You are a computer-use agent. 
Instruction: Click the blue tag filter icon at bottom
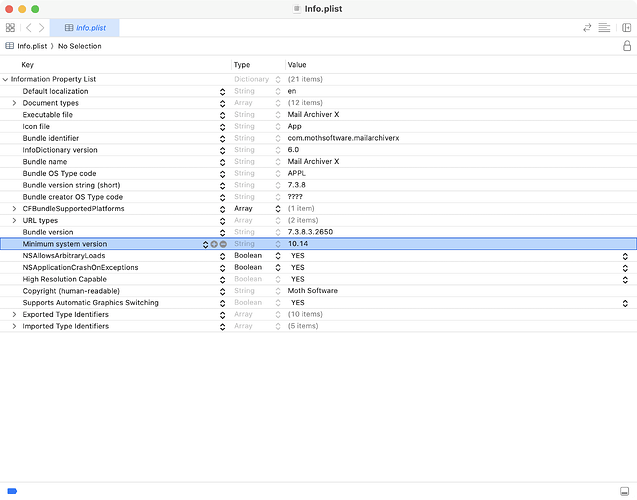[12, 491]
